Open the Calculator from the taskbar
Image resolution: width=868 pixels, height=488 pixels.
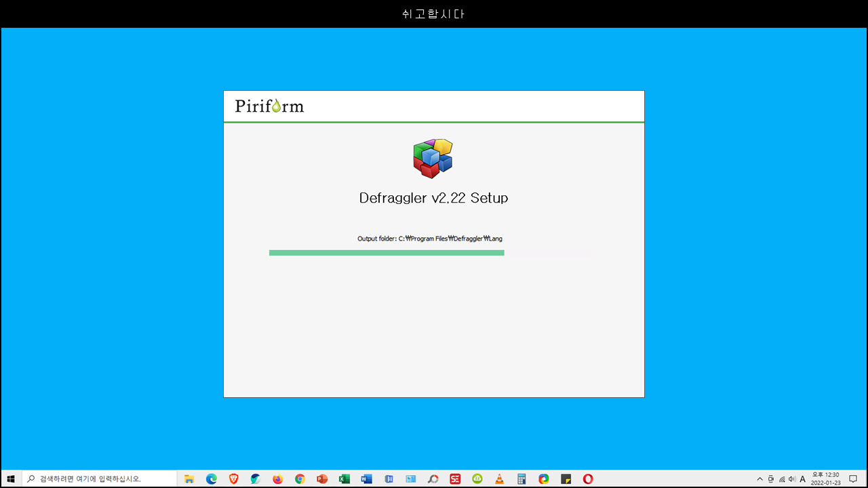tap(521, 479)
